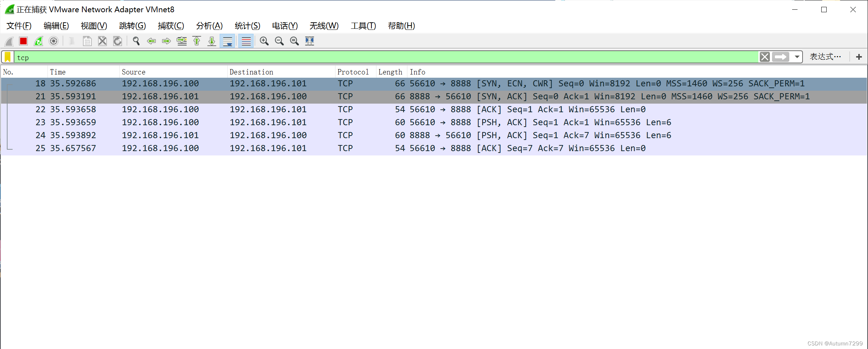The height and width of the screenshot is (349, 868).
Task: Sort by the Length column header
Action: point(392,72)
